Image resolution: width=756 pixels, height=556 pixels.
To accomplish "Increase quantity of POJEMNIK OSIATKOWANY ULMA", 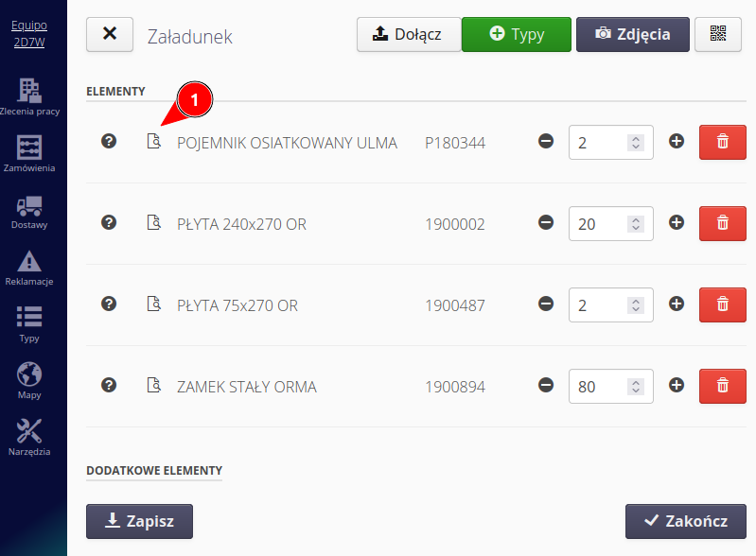I will point(677,142).
